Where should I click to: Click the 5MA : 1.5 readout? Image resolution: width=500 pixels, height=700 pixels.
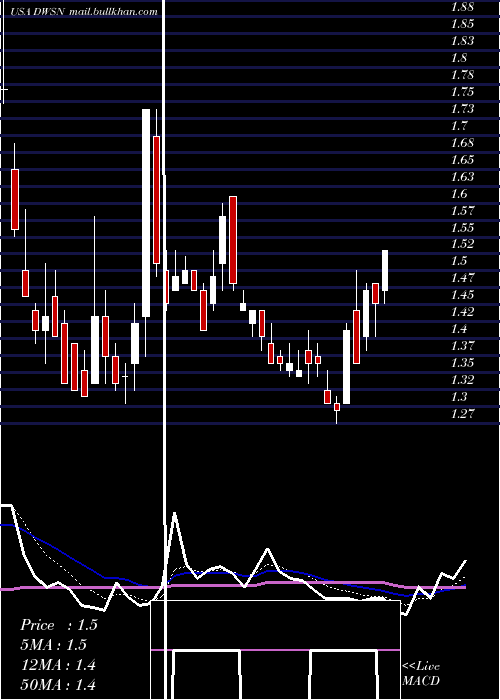click(53, 645)
